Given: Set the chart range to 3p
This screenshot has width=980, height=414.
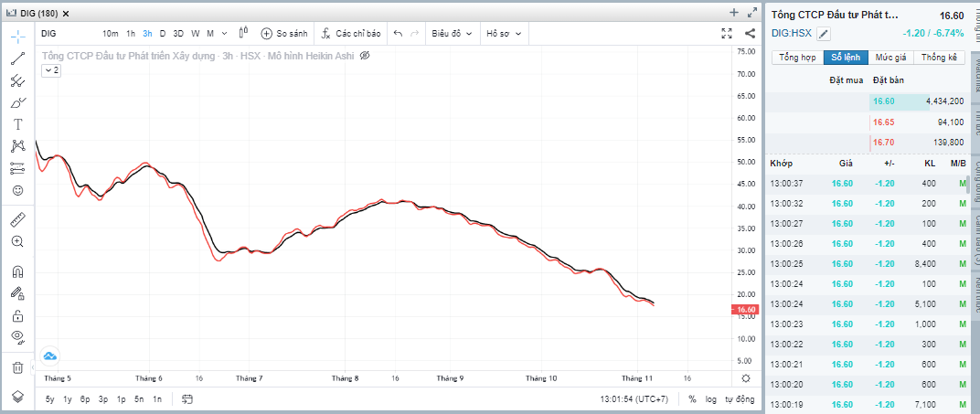Looking at the screenshot, I should click(103, 399).
